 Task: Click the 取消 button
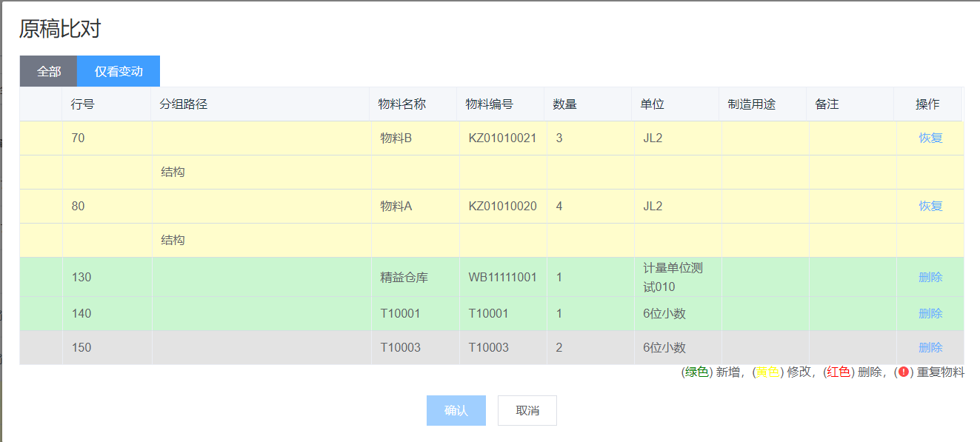coord(527,410)
